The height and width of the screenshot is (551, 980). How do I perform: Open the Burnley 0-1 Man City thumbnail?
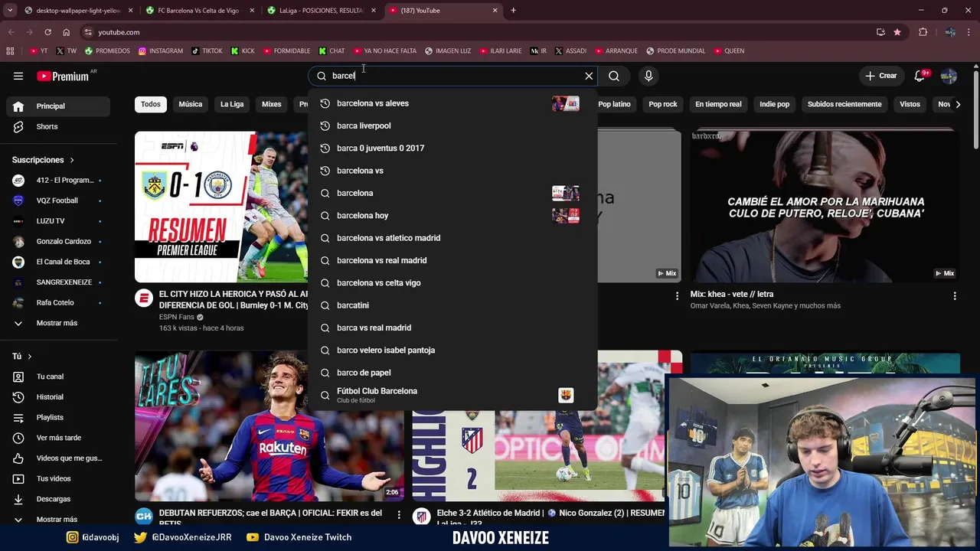pyautogui.click(x=221, y=207)
